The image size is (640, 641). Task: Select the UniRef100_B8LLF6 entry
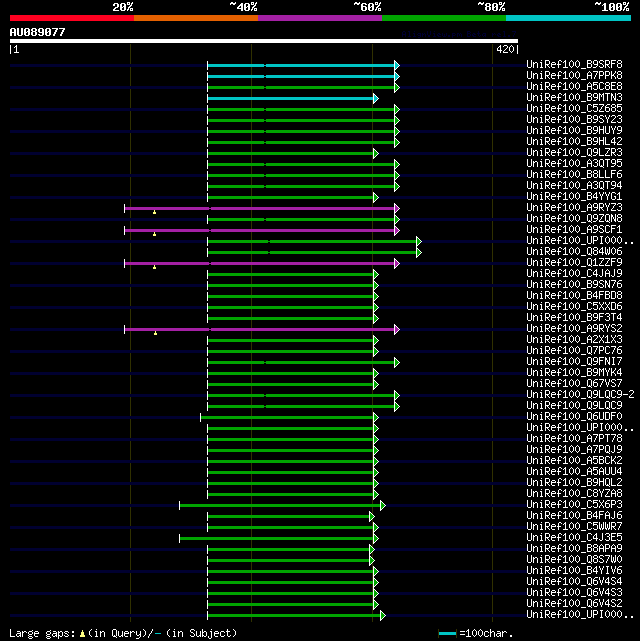[574, 175]
